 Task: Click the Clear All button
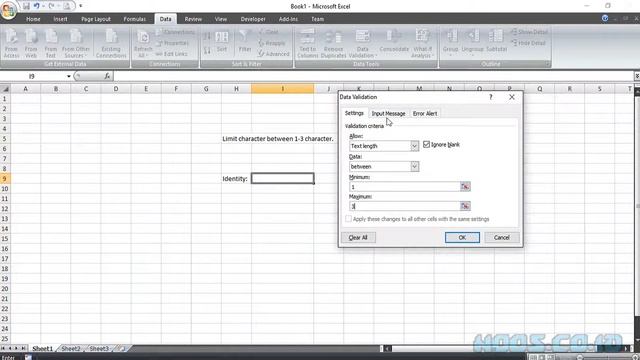[358, 238]
